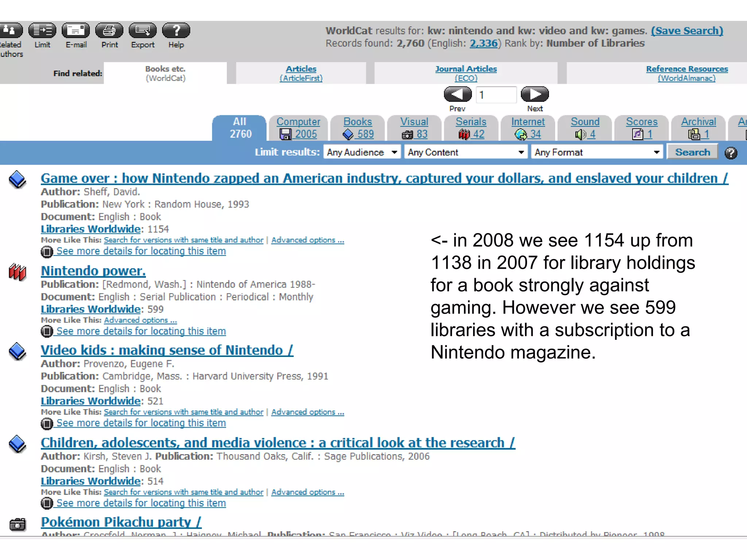Go to previous page with Prev arrow

click(458, 94)
